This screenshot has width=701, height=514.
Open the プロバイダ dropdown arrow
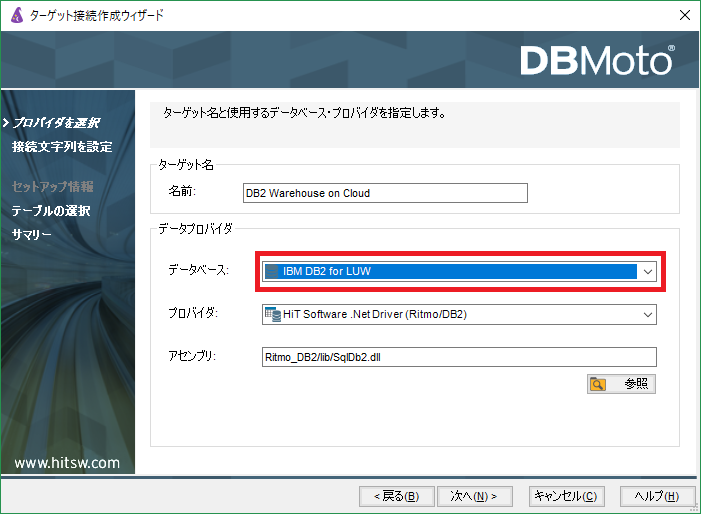[648, 315]
